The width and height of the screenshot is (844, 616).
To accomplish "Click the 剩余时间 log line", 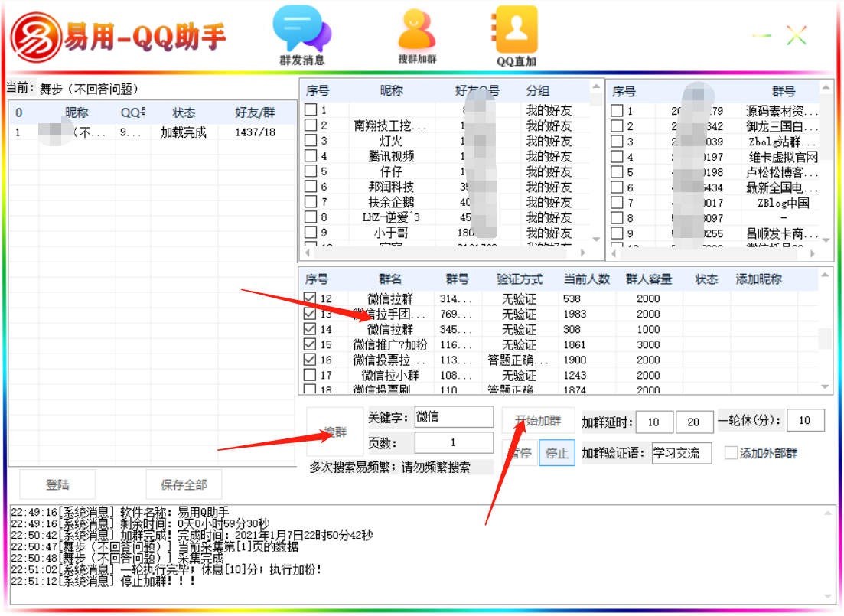I will [140, 523].
